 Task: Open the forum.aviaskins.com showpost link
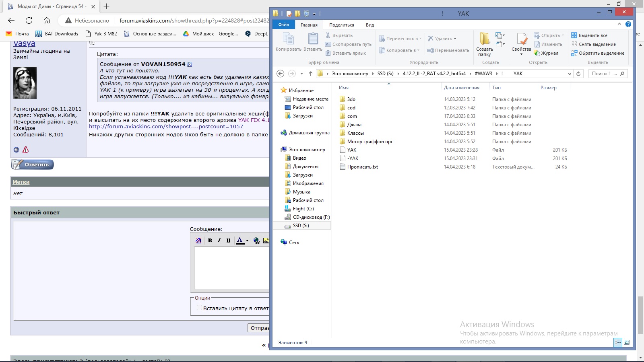(166, 127)
